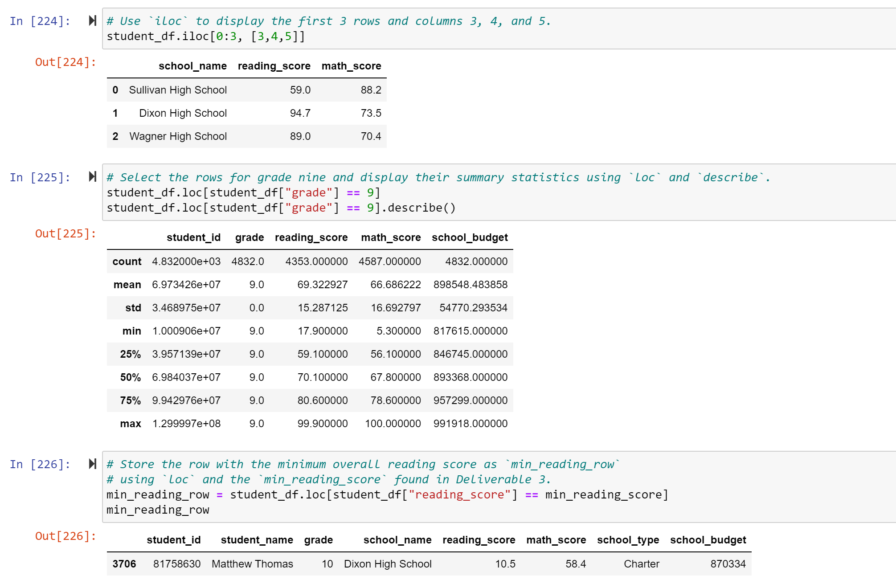Screen dimensions: 896x588
Task: Click the student_id header in describe table
Action: click(x=193, y=237)
